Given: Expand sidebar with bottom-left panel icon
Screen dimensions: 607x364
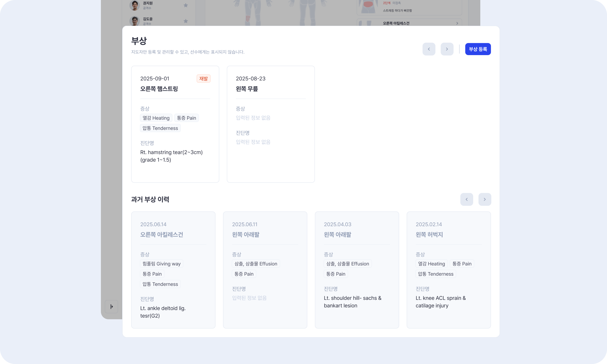Looking at the screenshot, I should (112, 307).
